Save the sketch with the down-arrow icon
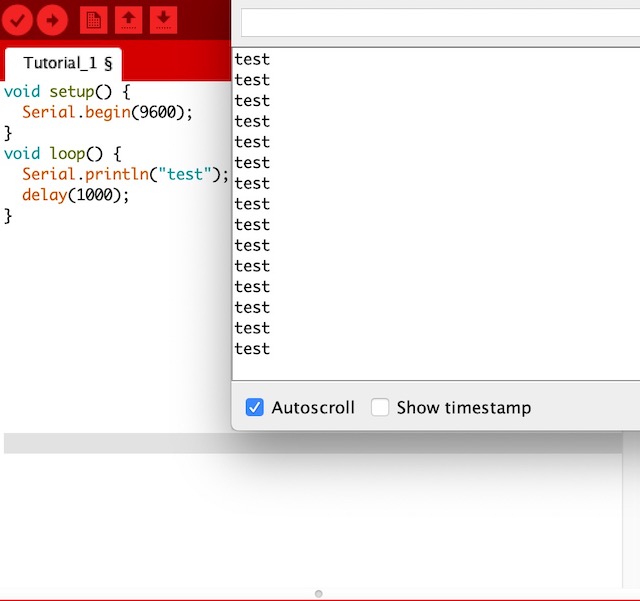This screenshot has width=640, height=601. point(164,20)
